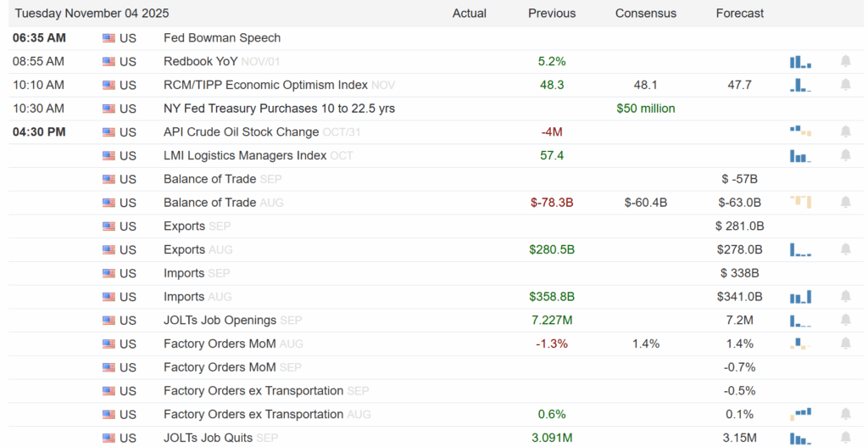
Task: Click the Balance of Trade SEP event
Action: coord(209,179)
